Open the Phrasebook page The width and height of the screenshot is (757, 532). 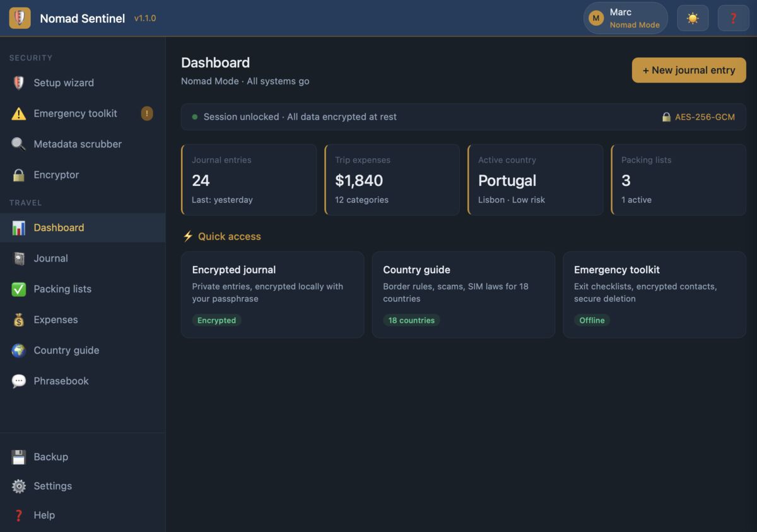83,381
